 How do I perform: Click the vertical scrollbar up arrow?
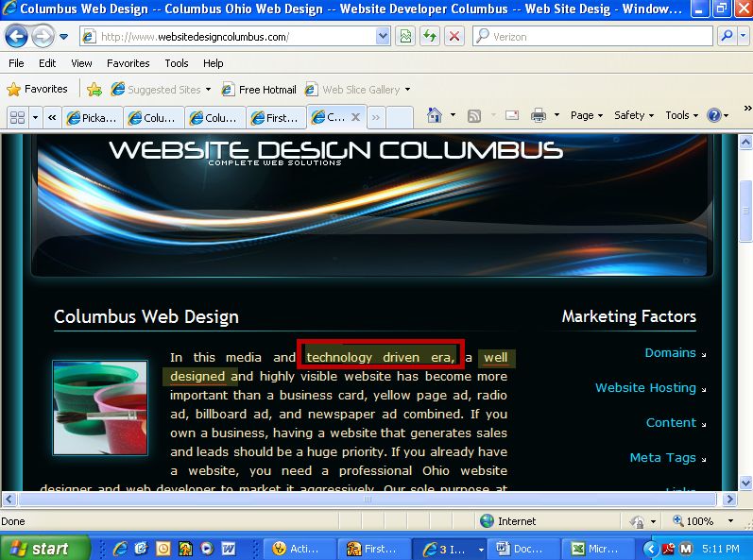tap(745, 142)
